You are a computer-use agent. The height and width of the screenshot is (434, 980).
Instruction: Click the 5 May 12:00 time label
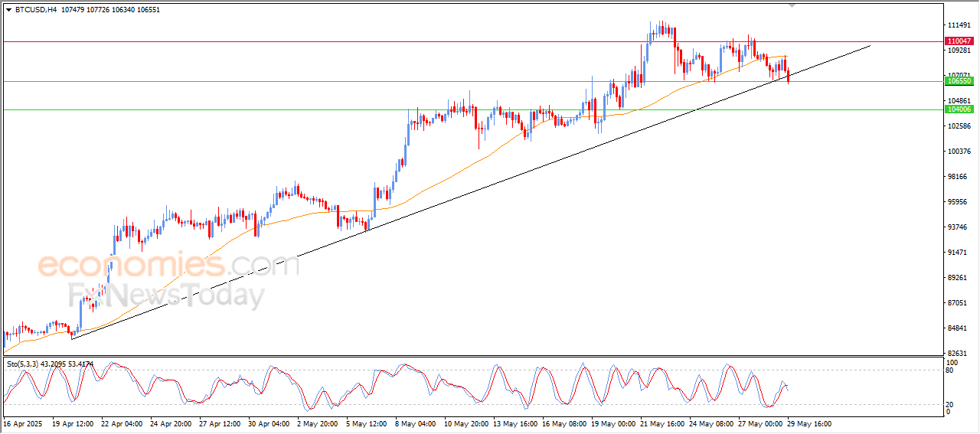coord(366,423)
